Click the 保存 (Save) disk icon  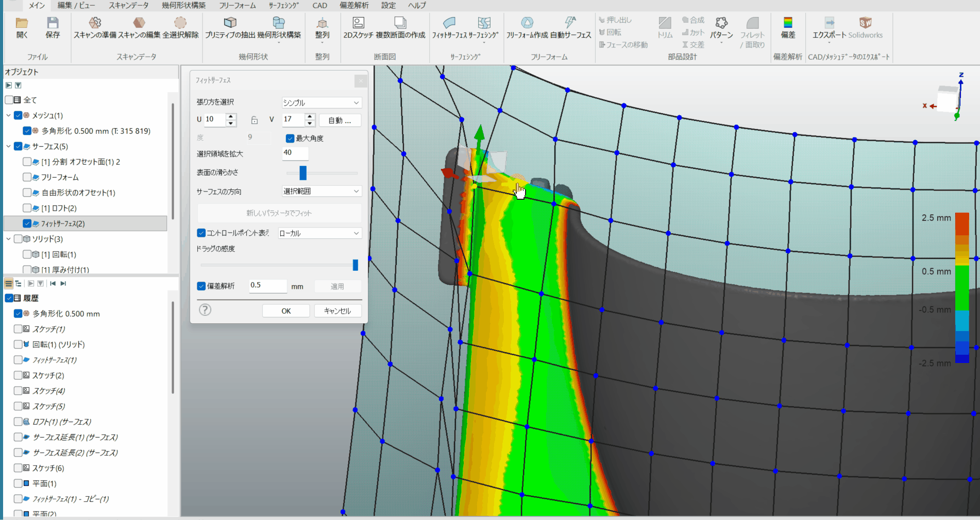(x=53, y=24)
